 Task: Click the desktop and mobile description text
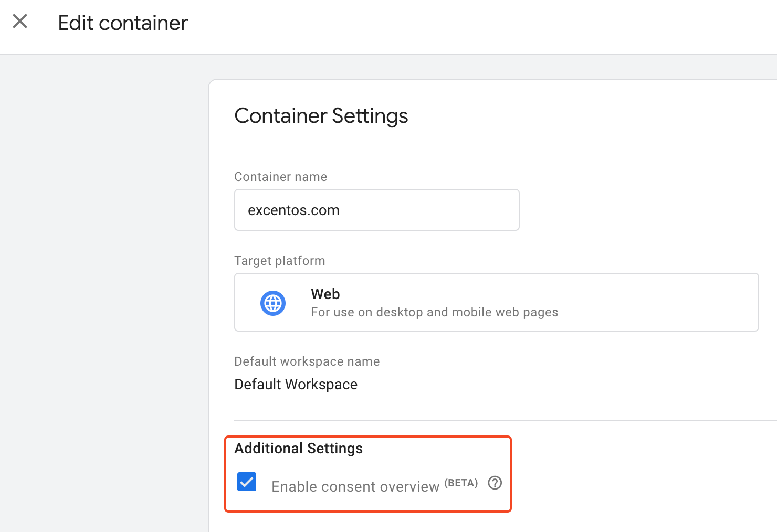(434, 312)
